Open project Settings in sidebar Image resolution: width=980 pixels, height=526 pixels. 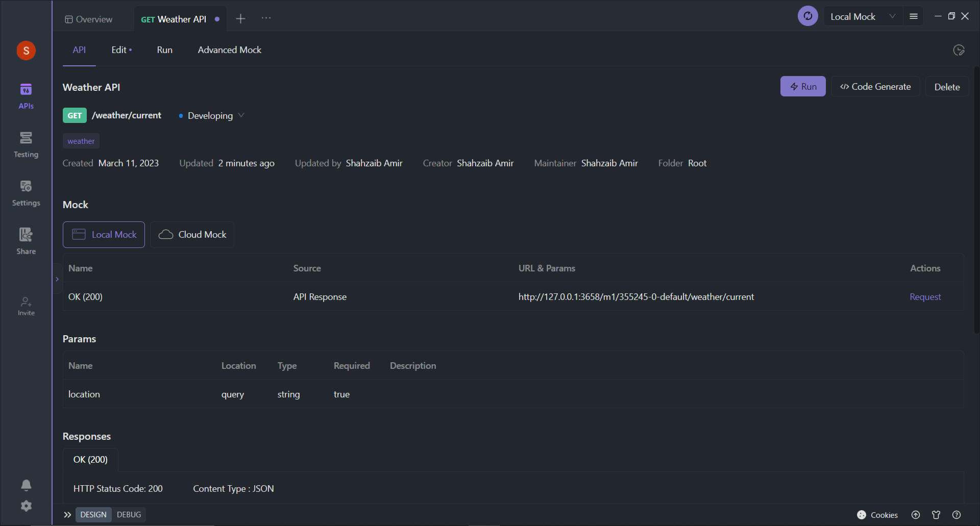[26, 193]
